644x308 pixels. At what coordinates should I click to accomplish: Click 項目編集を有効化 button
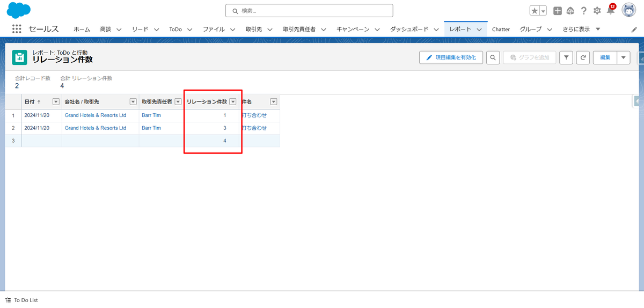(451, 57)
